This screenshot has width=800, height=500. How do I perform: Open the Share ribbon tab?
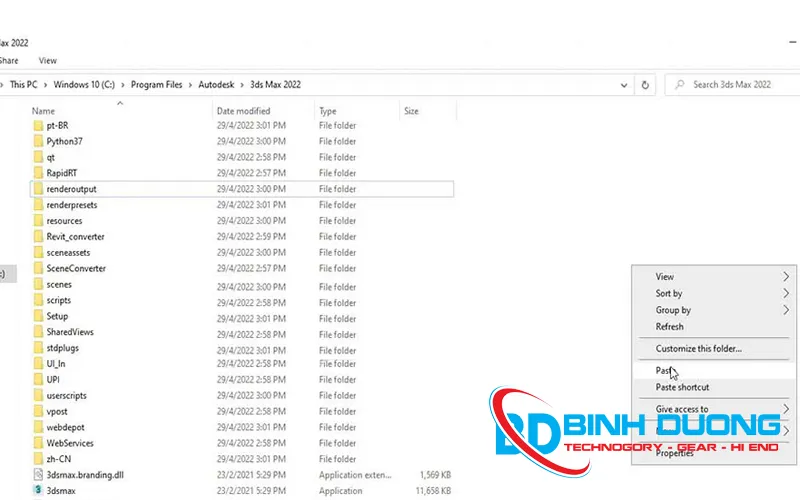point(9,61)
